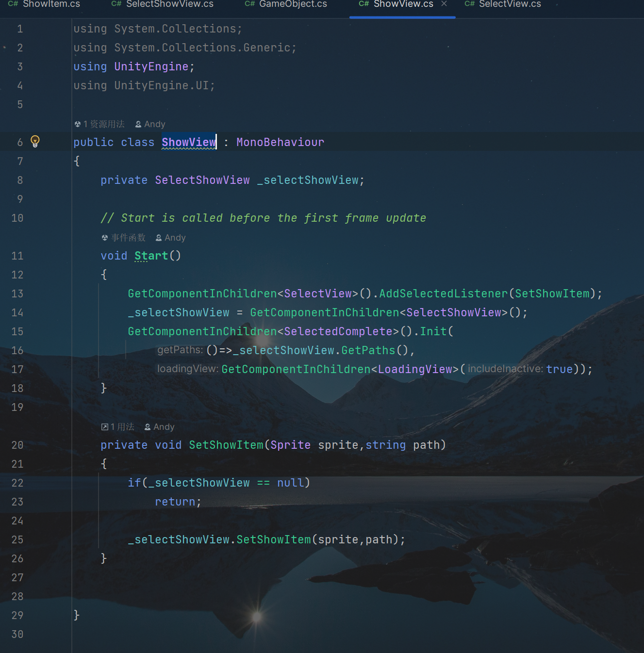The height and width of the screenshot is (653, 644).
Task: Click the Andy author hint above Start method
Action: tap(171, 238)
